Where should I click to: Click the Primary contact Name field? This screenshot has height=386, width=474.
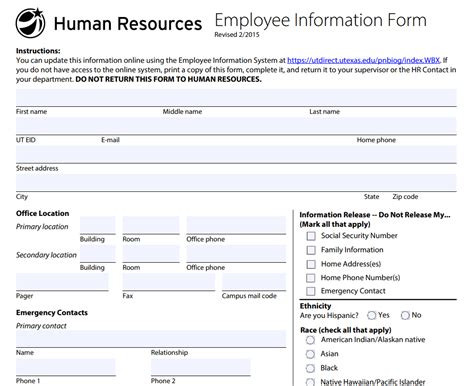pos(83,339)
